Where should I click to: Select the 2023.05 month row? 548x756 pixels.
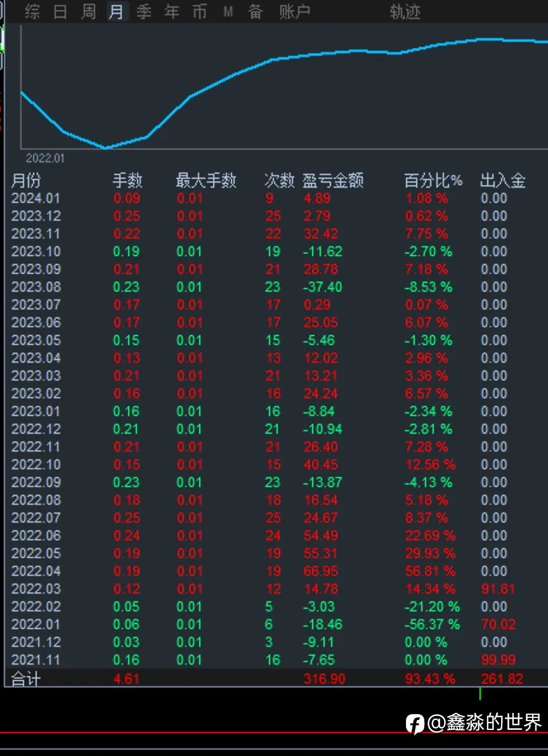[276, 341]
